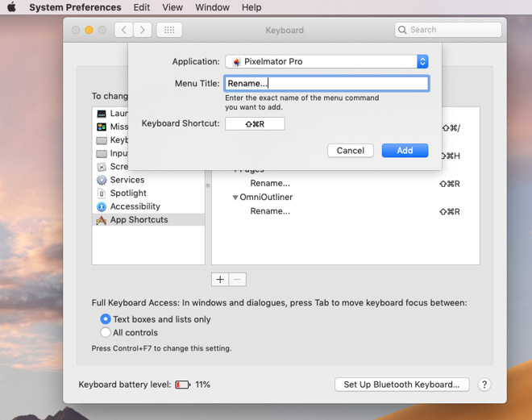Viewport: 532px width, 420px height.
Task: Click the Input Sources category icon
Action: pyautogui.click(x=102, y=154)
